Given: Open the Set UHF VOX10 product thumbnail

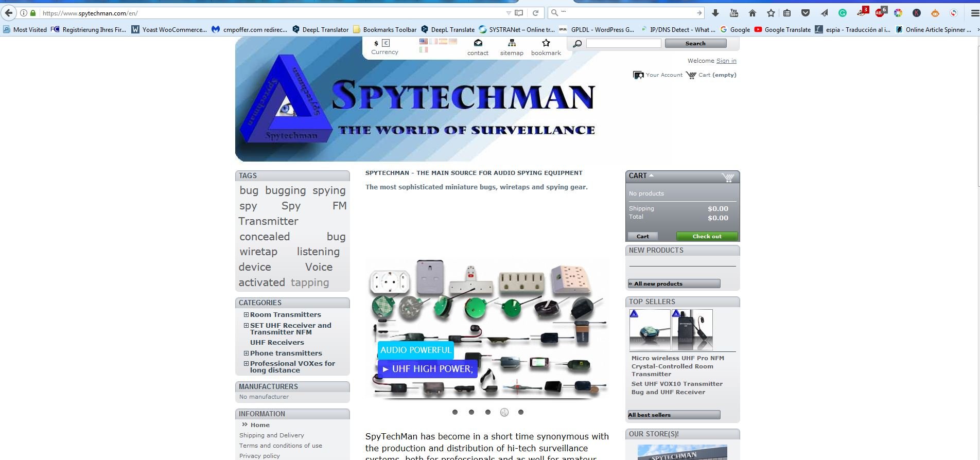Looking at the screenshot, I should pyautogui.click(x=692, y=330).
